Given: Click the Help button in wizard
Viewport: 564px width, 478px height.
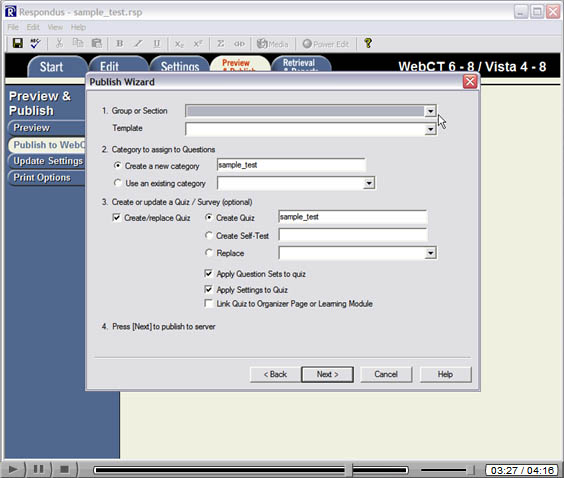Looking at the screenshot, I should pyautogui.click(x=445, y=374).
